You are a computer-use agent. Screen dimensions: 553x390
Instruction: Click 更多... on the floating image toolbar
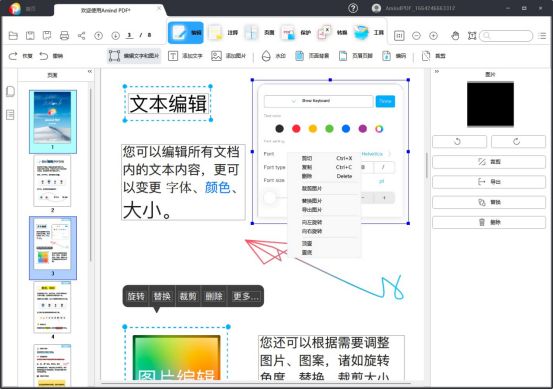246,296
